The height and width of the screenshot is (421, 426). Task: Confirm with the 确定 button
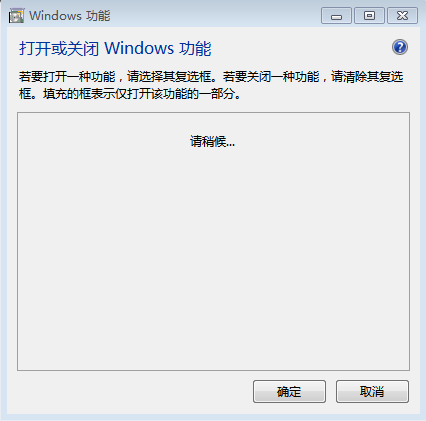(289, 391)
